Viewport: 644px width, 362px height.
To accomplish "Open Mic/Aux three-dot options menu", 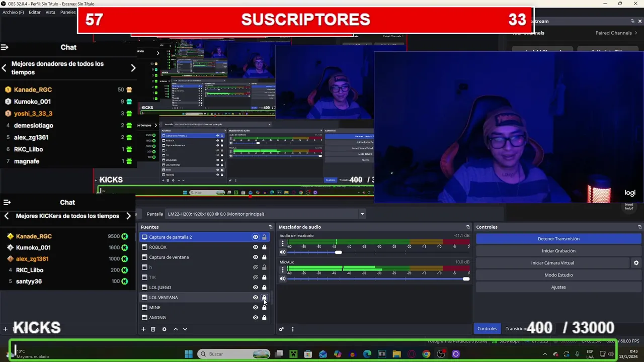I will [282, 270].
